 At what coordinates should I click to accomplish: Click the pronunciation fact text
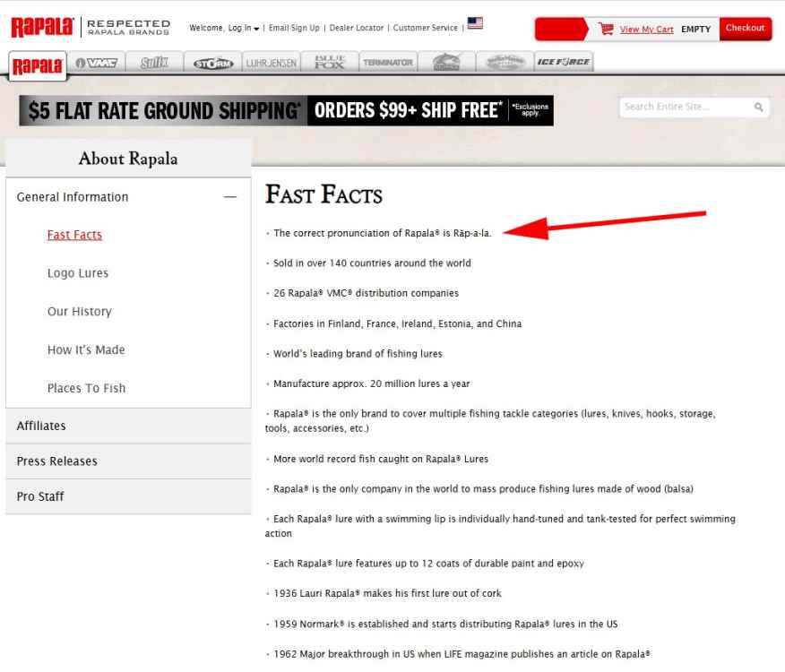click(383, 233)
